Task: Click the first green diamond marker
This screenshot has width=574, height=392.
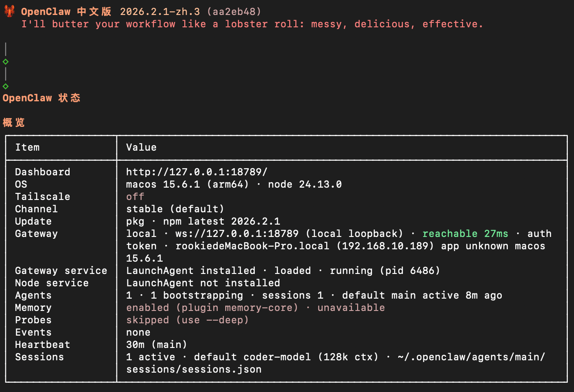Action: tap(6, 62)
